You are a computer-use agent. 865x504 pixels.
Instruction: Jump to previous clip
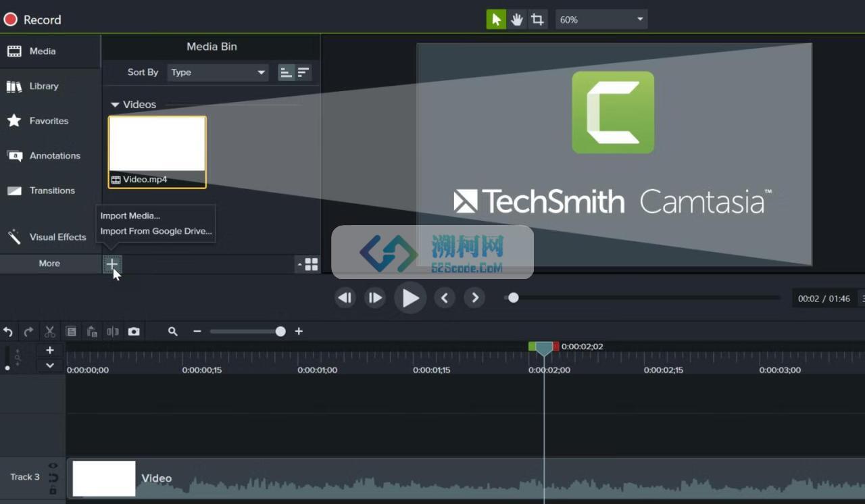(445, 298)
